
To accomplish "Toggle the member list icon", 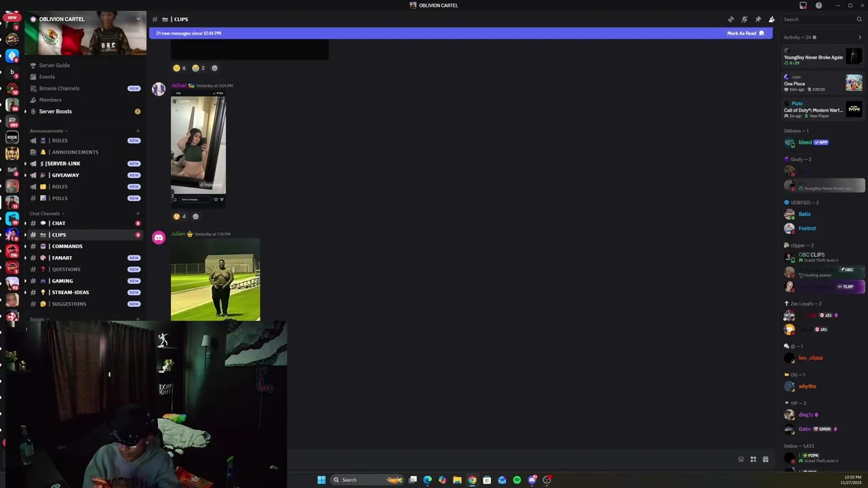I will [x=771, y=19].
